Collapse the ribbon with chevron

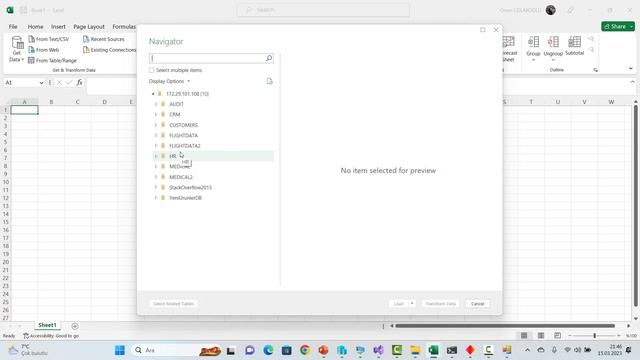[x=631, y=69]
